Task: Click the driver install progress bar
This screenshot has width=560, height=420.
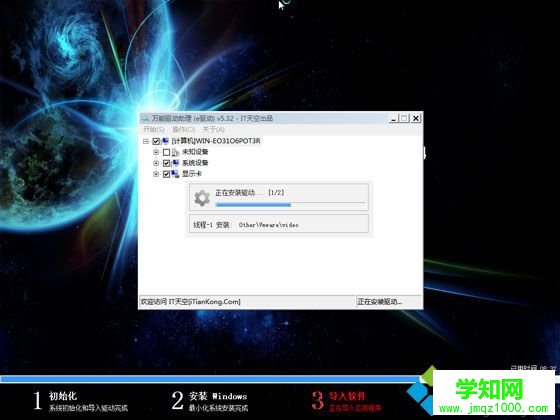Action: click(x=290, y=205)
